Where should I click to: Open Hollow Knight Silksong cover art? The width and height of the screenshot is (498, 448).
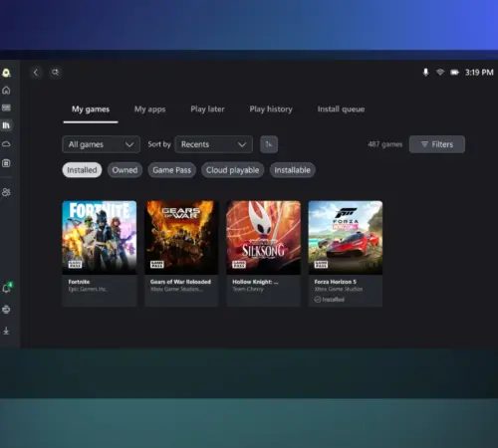click(264, 237)
